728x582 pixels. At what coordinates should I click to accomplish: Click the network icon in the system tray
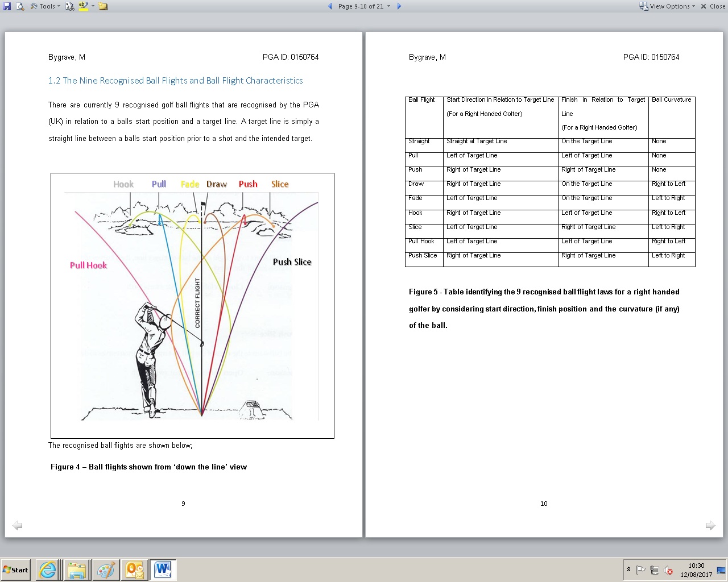click(x=655, y=569)
